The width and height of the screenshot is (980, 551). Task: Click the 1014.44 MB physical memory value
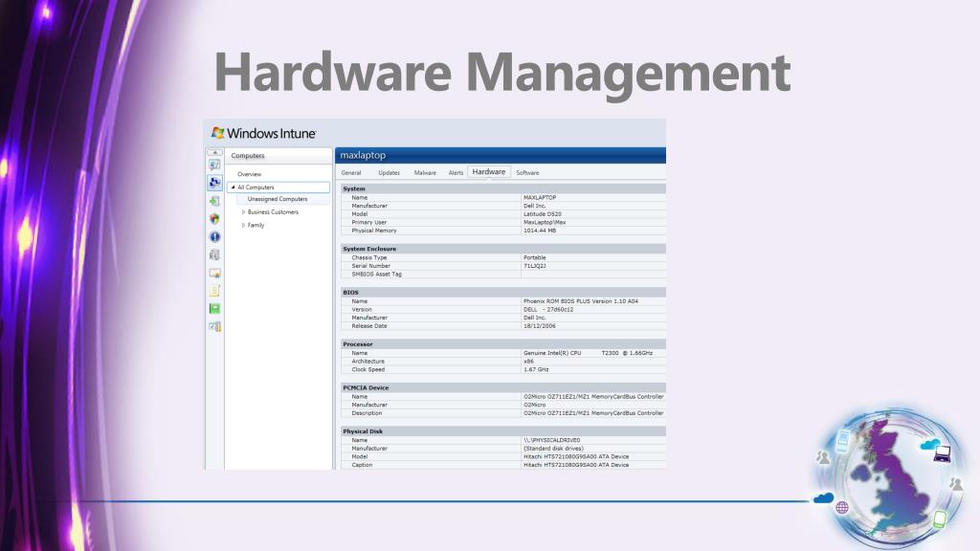[x=540, y=231]
